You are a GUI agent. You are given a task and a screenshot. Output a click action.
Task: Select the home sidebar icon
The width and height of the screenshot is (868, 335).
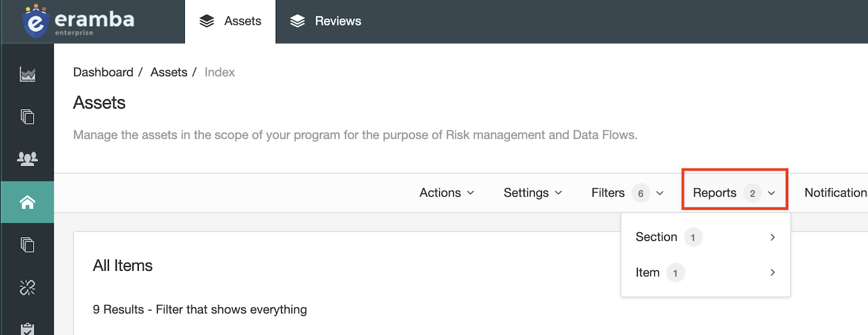28,203
